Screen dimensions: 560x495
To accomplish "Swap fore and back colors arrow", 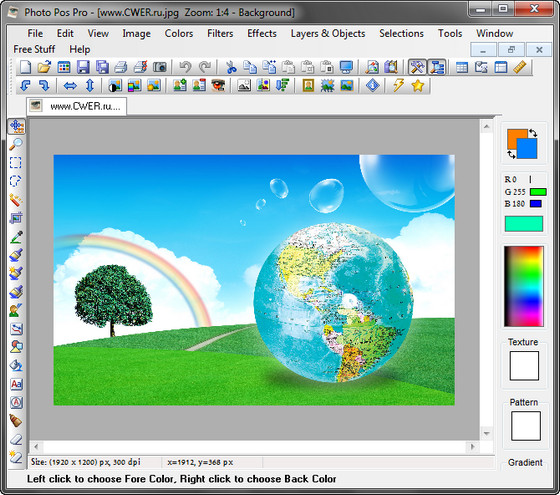I will point(533,133).
